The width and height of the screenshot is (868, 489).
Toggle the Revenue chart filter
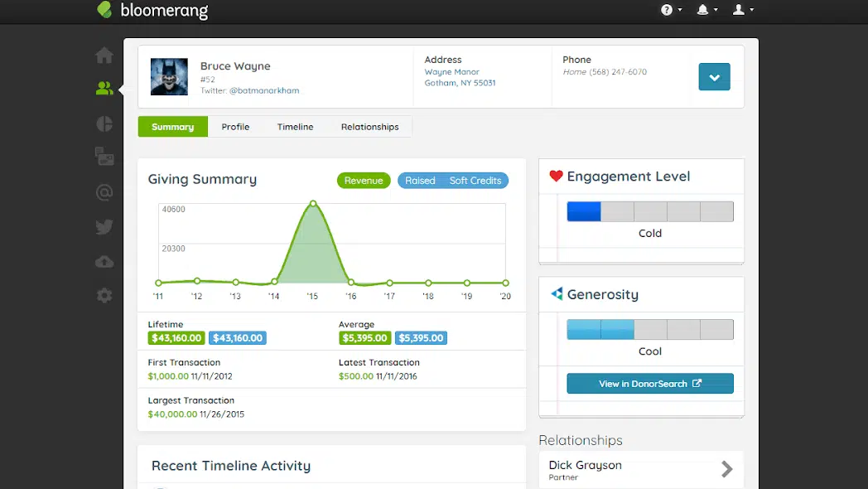(x=364, y=181)
